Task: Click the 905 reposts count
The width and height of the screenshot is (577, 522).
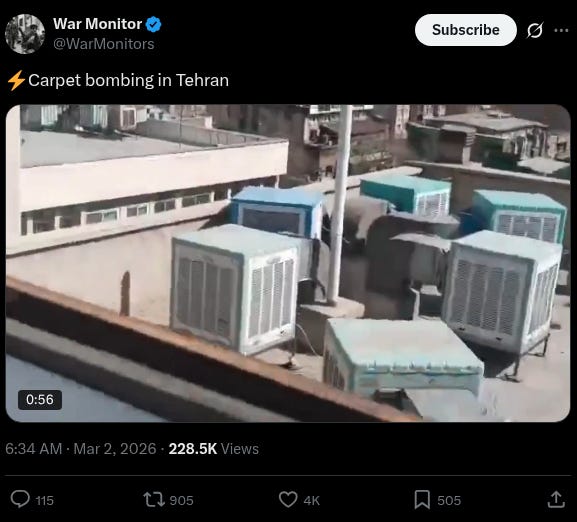Action: pyautogui.click(x=181, y=501)
